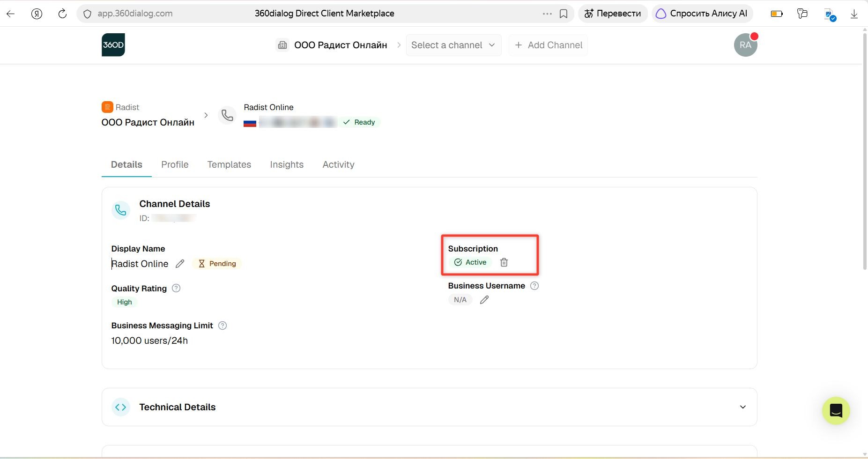
Task: Click the Add Channel button
Action: tap(548, 45)
